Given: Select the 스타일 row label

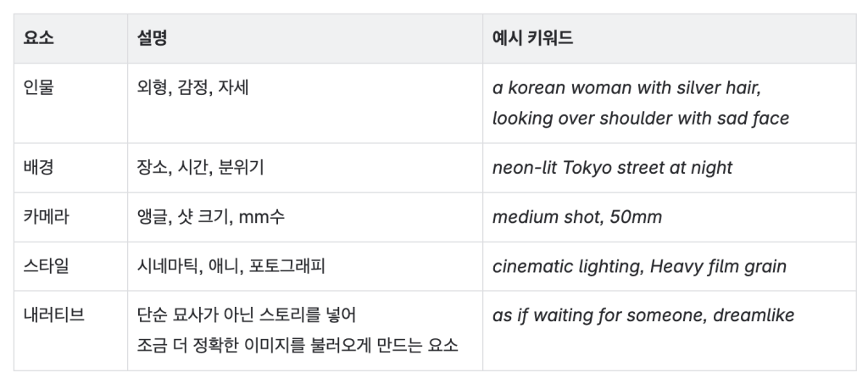Looking at the screenshot, I should tap(47, 265).
